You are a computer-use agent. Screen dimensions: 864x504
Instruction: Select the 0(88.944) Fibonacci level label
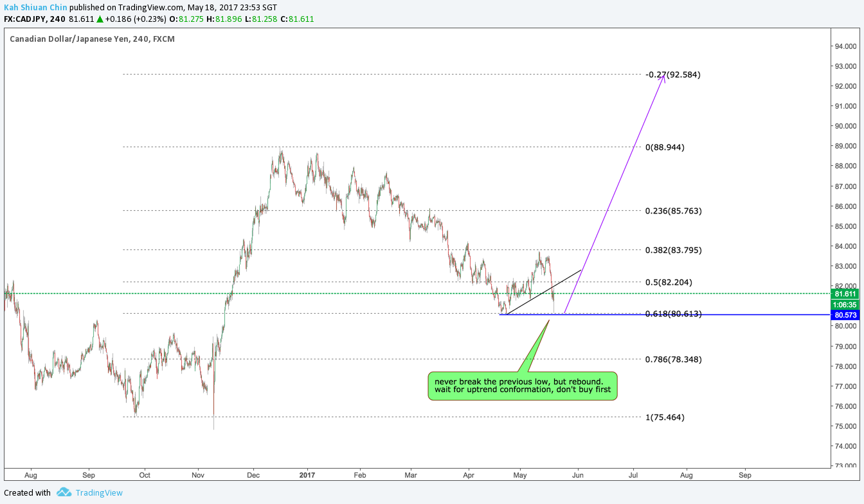tap(665, 147)
